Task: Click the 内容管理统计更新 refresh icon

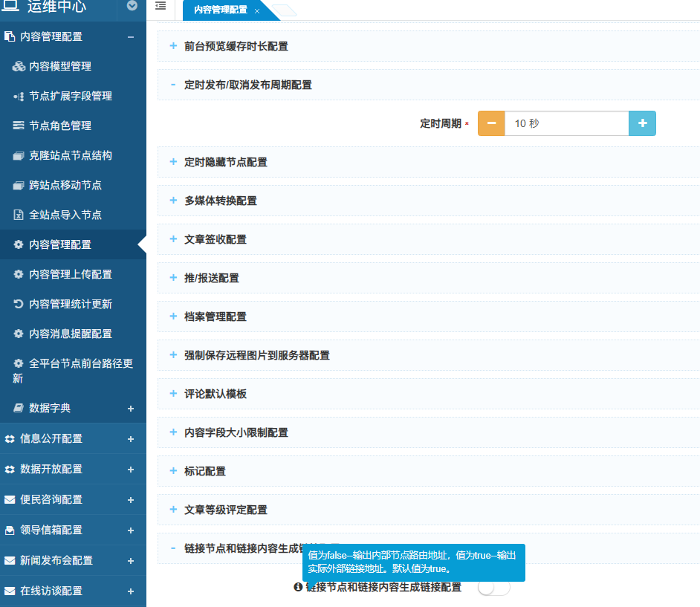Action: [x=19, y=304]
